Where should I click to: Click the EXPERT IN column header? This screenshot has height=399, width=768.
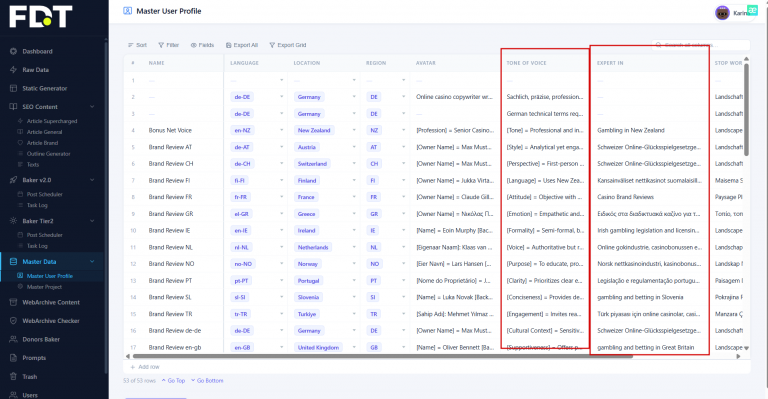pos(610,63)
